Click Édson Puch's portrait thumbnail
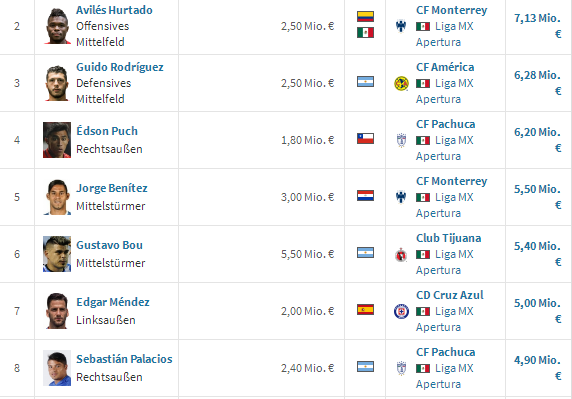This screenshot has height=399, width=572. [x=57, y=140]
